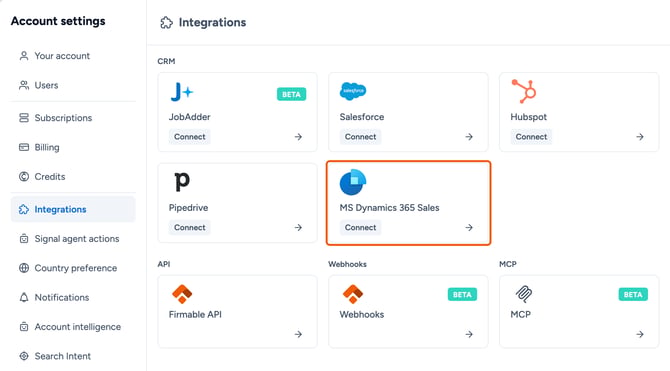Image resolution: width=670 pixels, height=371 pixels.
Task: Click the arrow on MS Dynamics 365 Sales card
Action: 469,227
